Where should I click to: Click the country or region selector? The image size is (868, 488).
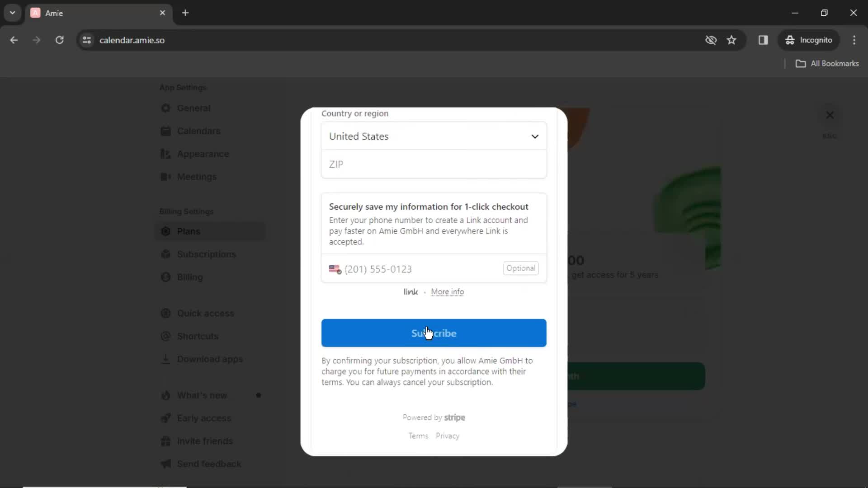(x=434, y=136)
